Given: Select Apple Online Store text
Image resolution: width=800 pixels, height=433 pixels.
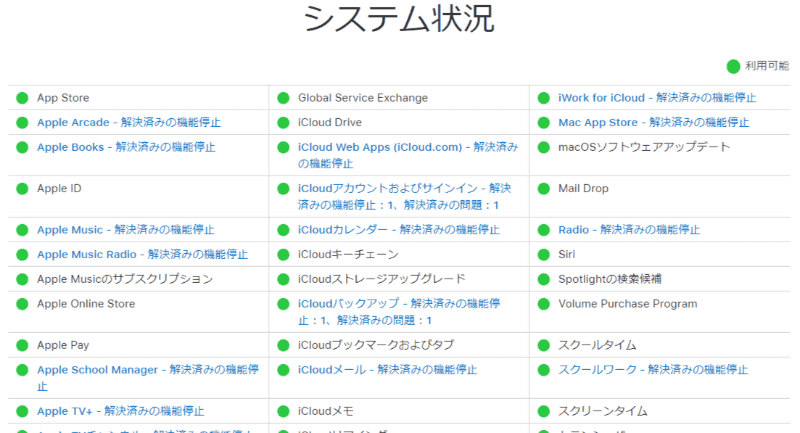Looking at the screenshot, I should coord(86,303).
